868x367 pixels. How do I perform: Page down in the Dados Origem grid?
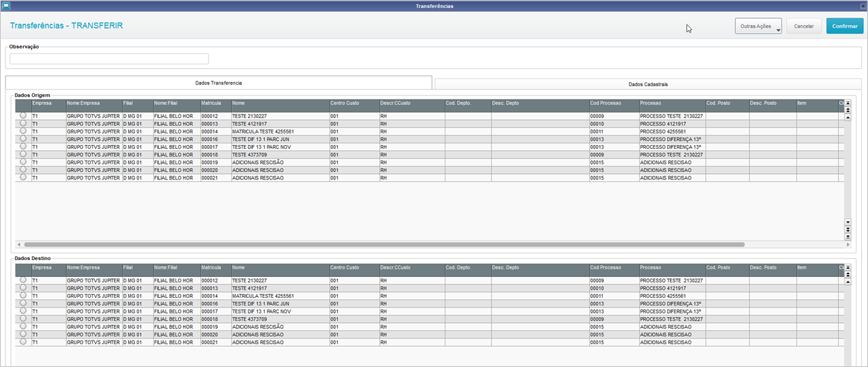(847, 230)
